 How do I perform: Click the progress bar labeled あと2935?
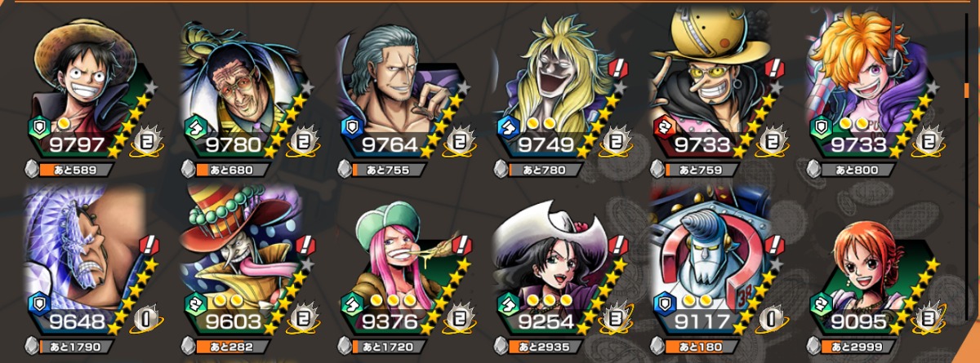click(x=546, y=347)
